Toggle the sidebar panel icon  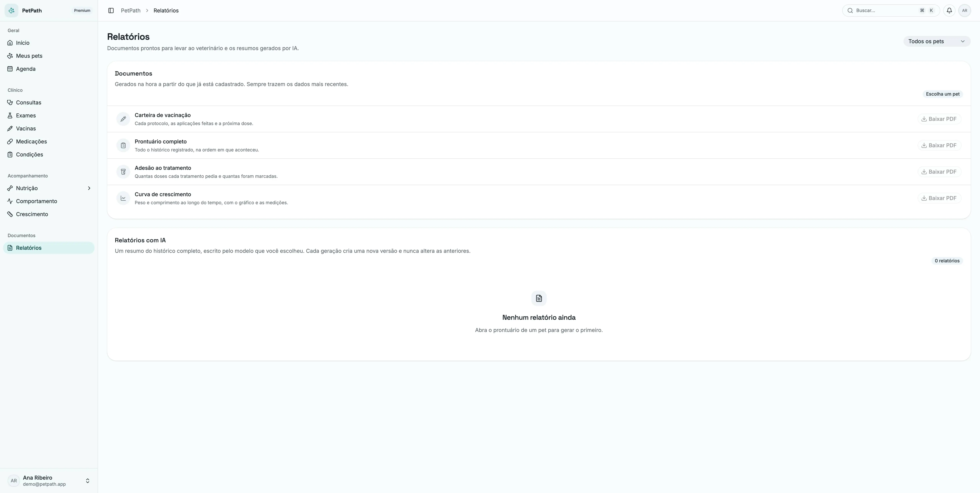111,11
